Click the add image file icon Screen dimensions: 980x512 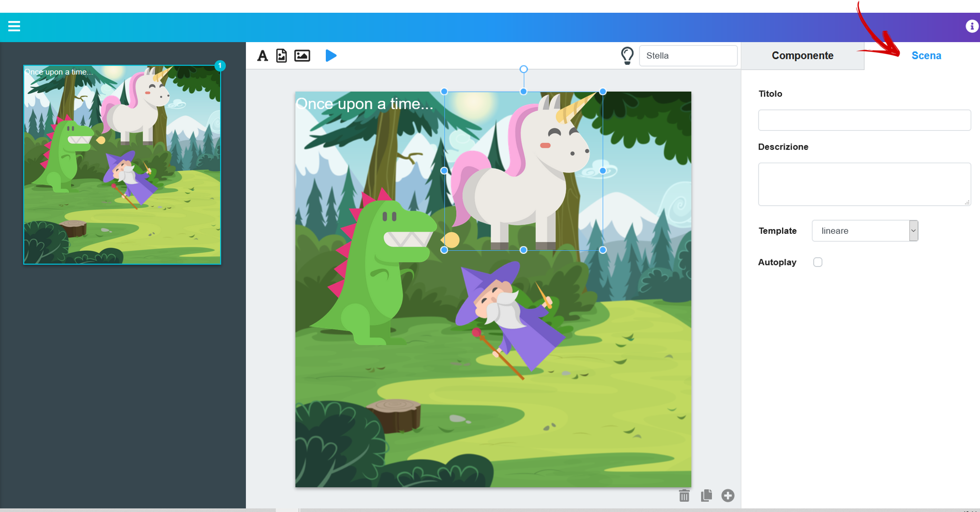click(282, 56)
